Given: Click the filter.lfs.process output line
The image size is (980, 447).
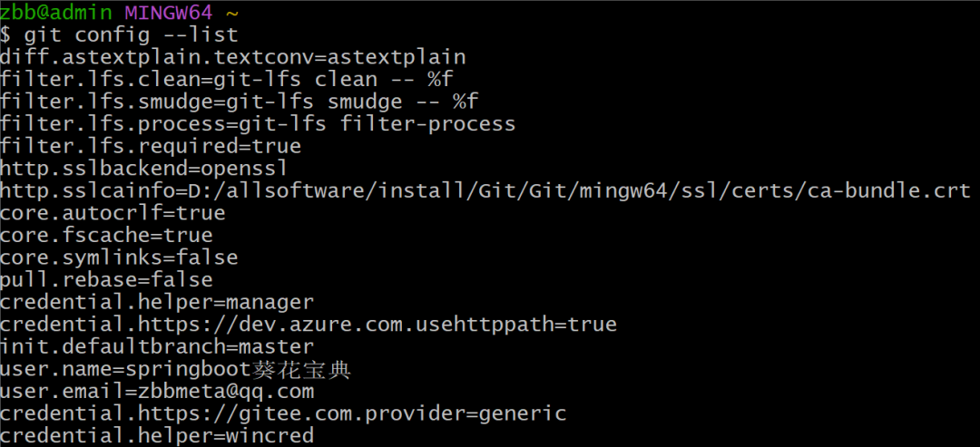Looking at the screenshot, I should point(258,123).
